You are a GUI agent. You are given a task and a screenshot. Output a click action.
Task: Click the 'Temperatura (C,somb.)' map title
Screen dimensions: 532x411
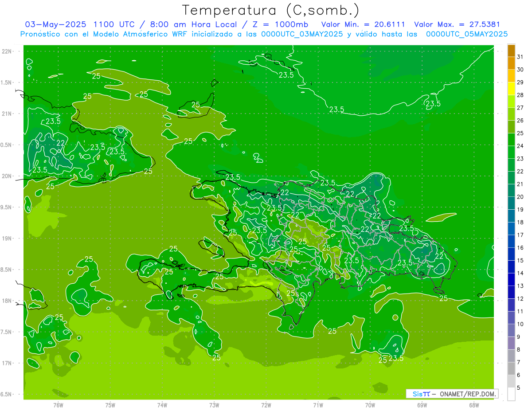click(271, 10)
